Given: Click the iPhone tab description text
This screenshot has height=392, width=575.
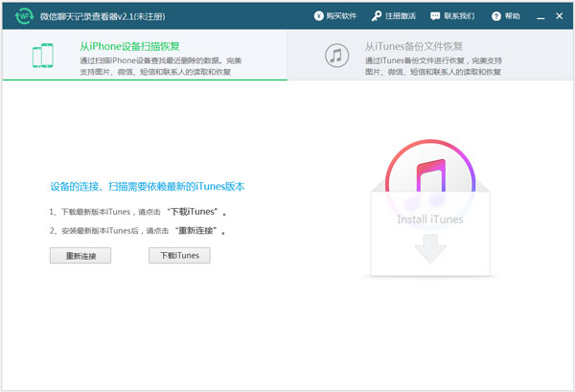Looking at the screenshot, I should pos(161,66).
